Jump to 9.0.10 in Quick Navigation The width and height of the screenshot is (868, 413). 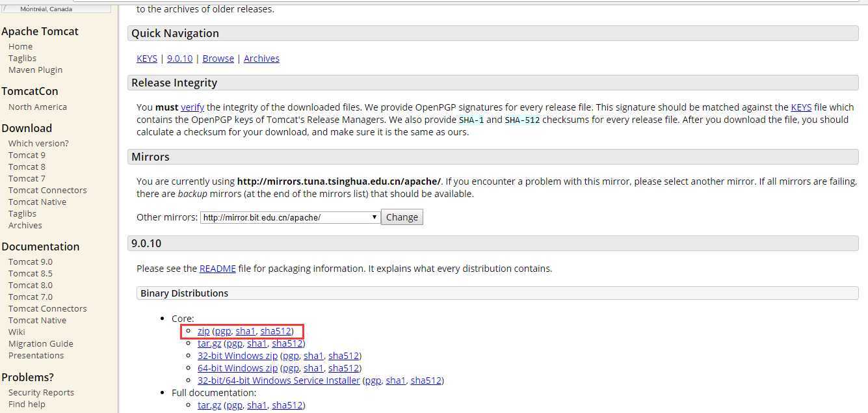(179, 59)
